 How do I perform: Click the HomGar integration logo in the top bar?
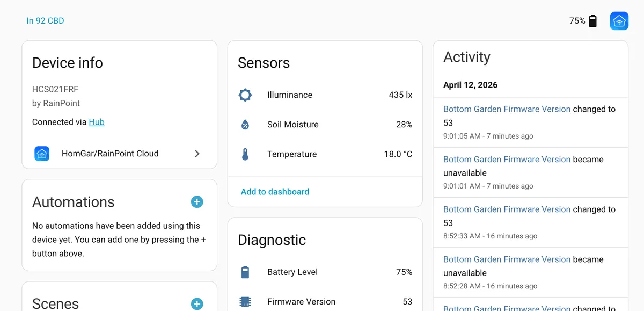pos(619,21)
